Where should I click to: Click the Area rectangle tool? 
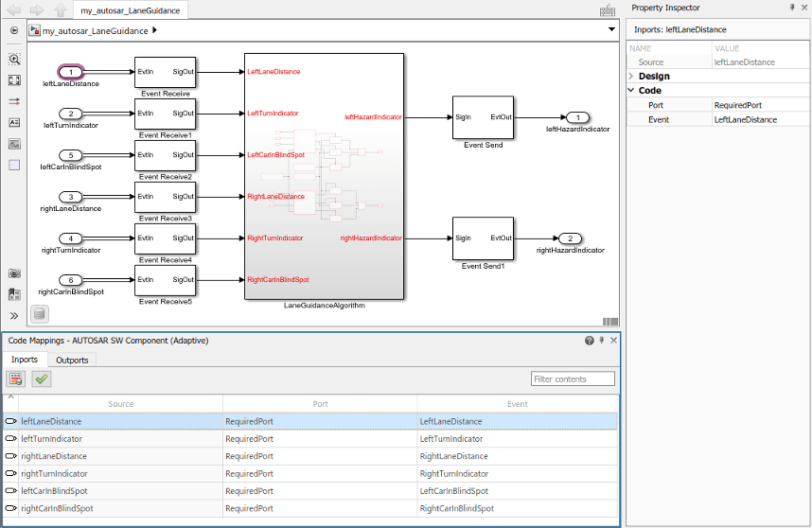(x=14, y=165)
